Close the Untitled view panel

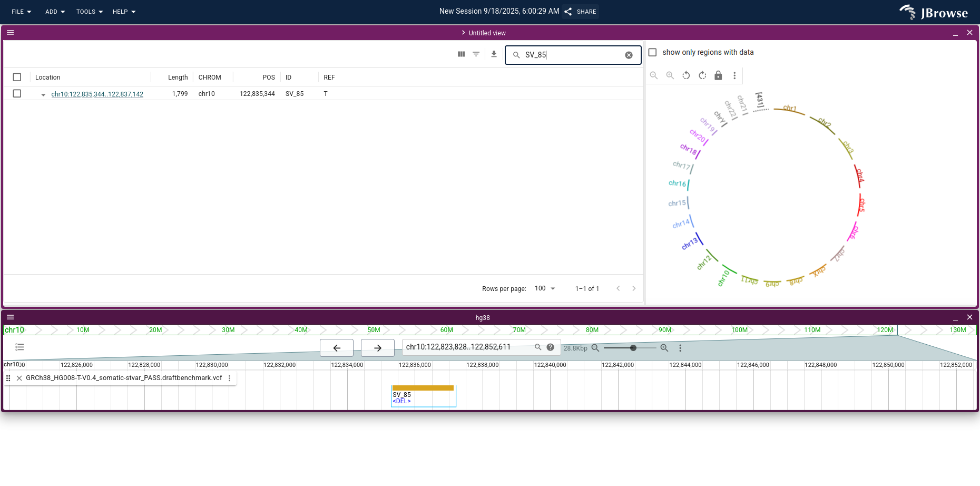(x=969, y=33)
